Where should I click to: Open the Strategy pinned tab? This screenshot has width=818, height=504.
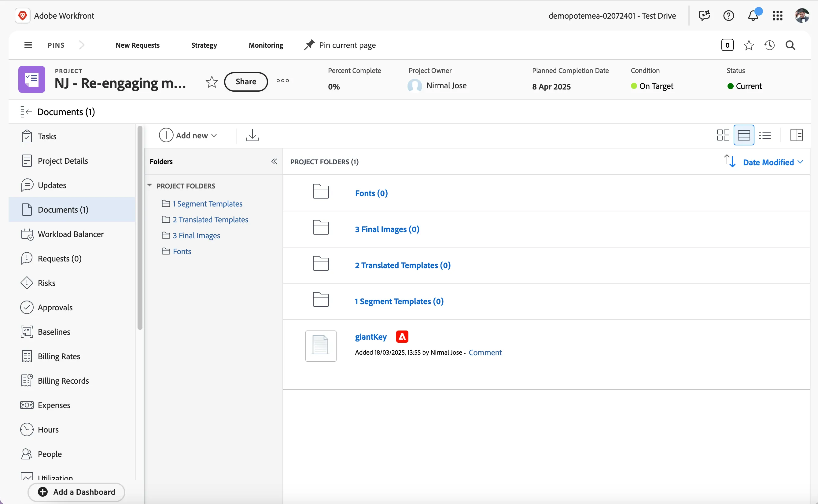pos(204,45)
